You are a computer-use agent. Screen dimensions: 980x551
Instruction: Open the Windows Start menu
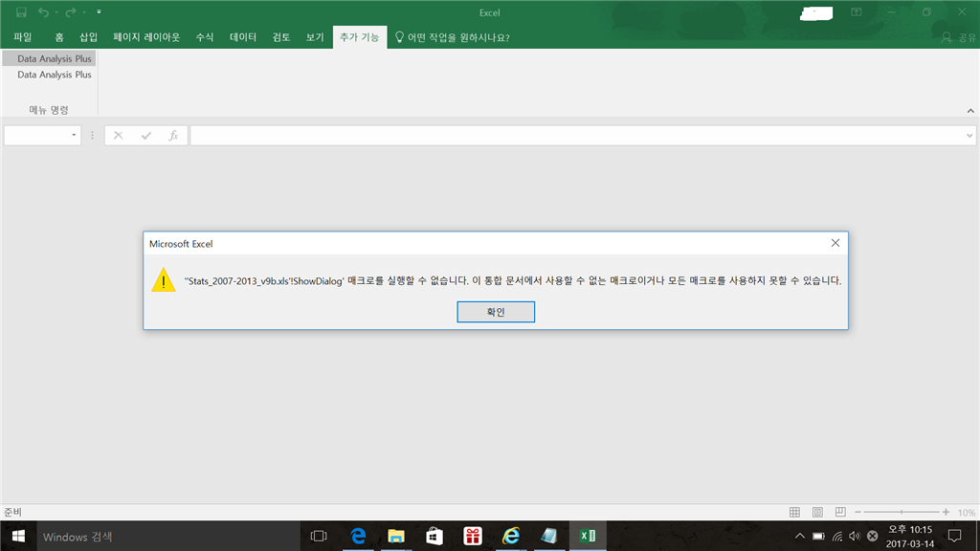(18, 536)
